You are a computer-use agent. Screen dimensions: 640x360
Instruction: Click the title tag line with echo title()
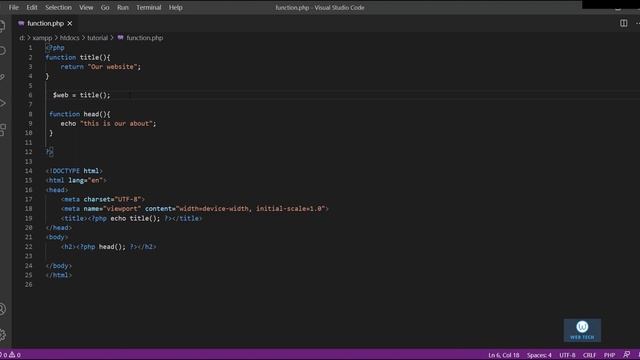[x=131, y=218]
